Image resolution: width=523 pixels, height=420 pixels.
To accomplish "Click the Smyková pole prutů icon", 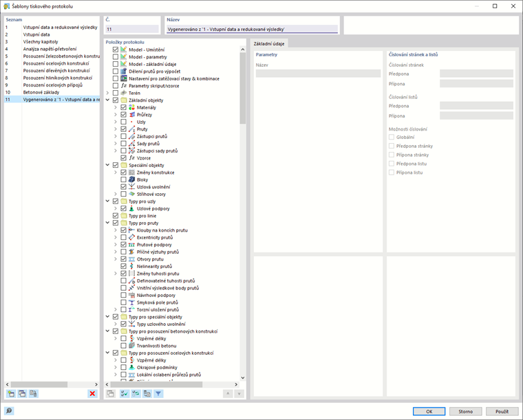I will point(131,302).
